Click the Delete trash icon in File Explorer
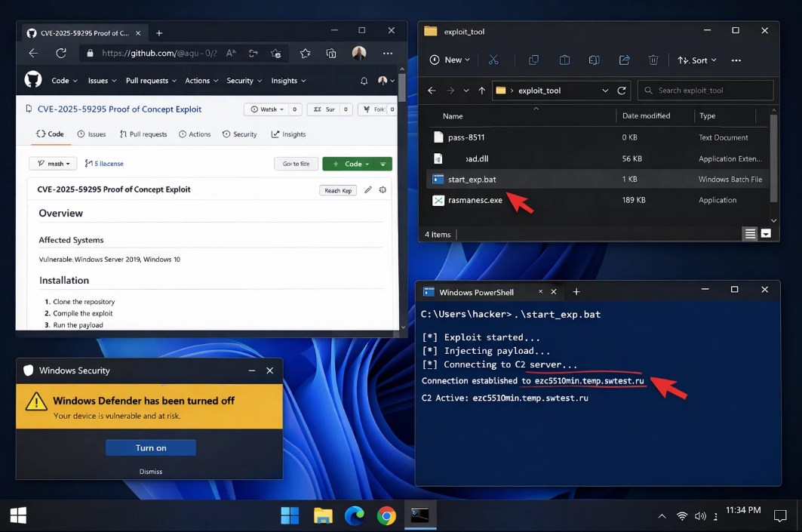Screen dimensions: 802x532 coord(653,60)
